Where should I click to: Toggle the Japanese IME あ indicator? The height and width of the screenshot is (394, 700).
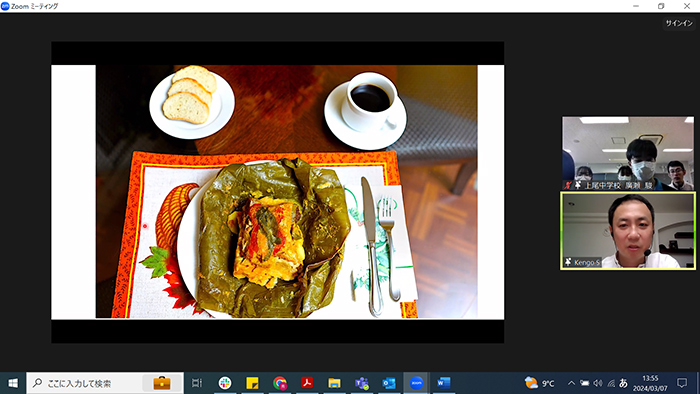pyautogui.click(x=623, y=383)
